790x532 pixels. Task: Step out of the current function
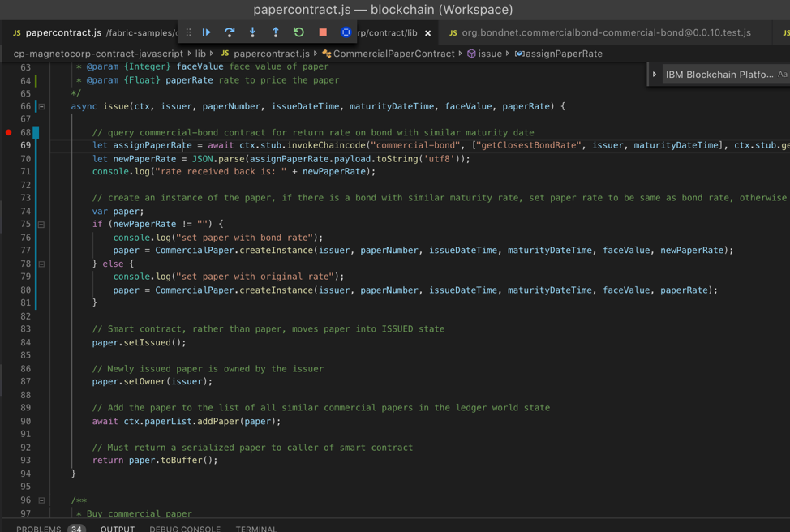[276, 32]
